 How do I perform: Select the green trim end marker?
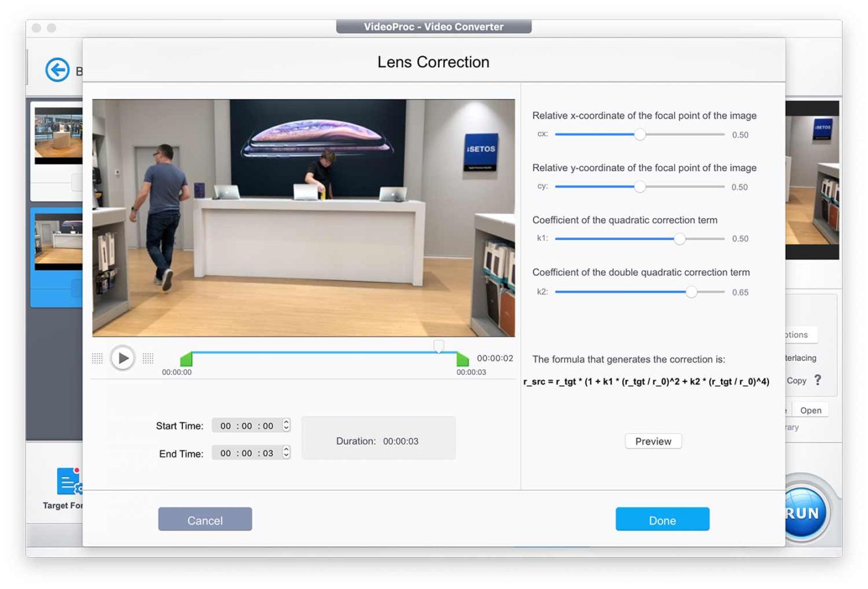(463, 359)
